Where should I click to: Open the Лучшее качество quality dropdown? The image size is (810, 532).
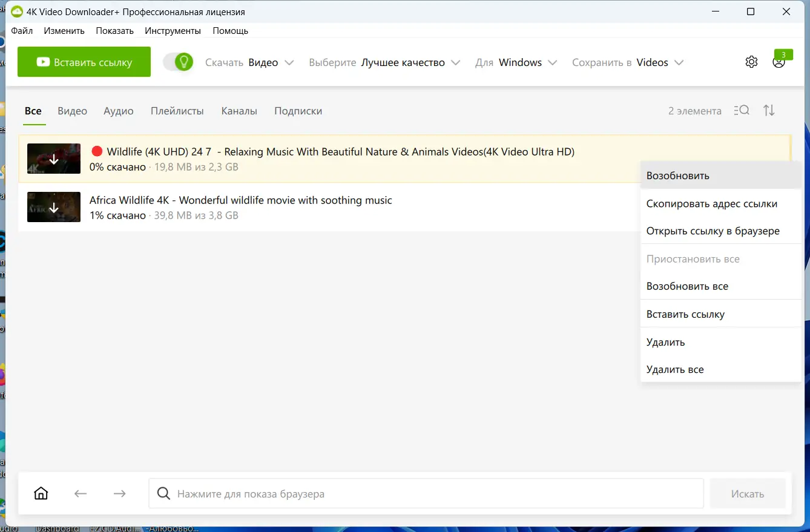tap(384, 62)
